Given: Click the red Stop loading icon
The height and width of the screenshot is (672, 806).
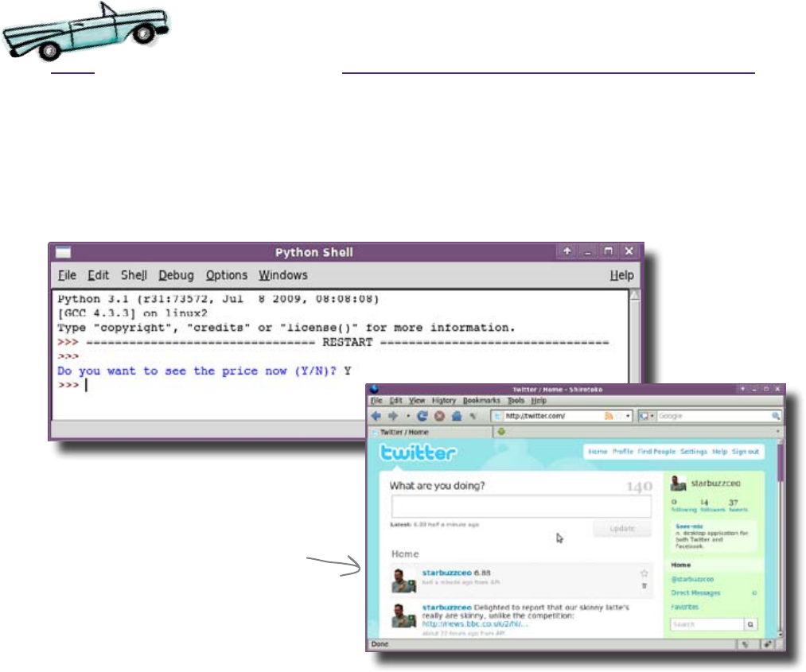Looking at the screenshot, I should click(x=439, y=416).
